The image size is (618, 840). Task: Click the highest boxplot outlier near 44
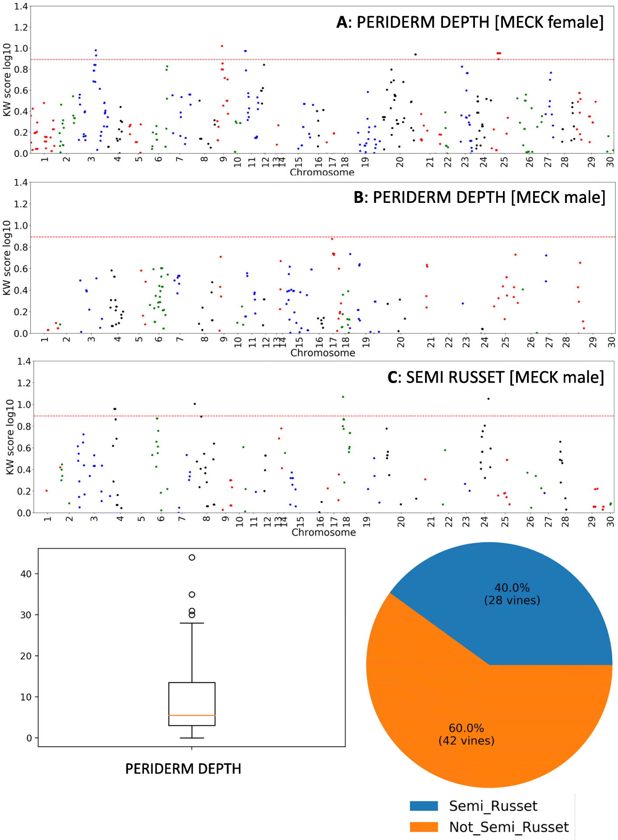pyautogui.click(x=192, y=558)
